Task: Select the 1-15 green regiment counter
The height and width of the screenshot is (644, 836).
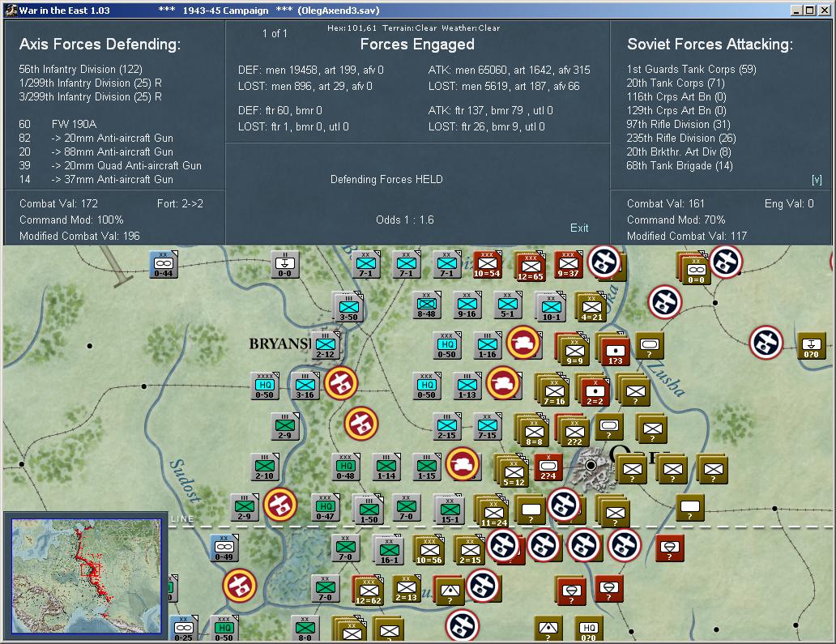Action: [427, 467]
